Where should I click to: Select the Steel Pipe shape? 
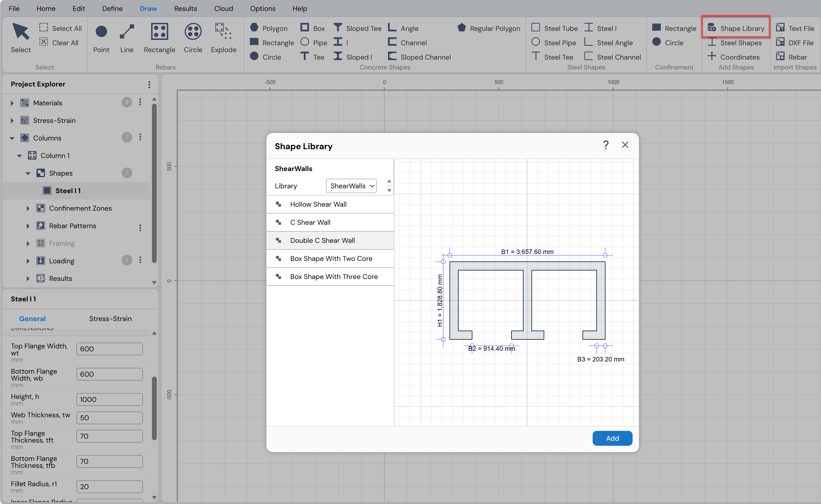554,42
